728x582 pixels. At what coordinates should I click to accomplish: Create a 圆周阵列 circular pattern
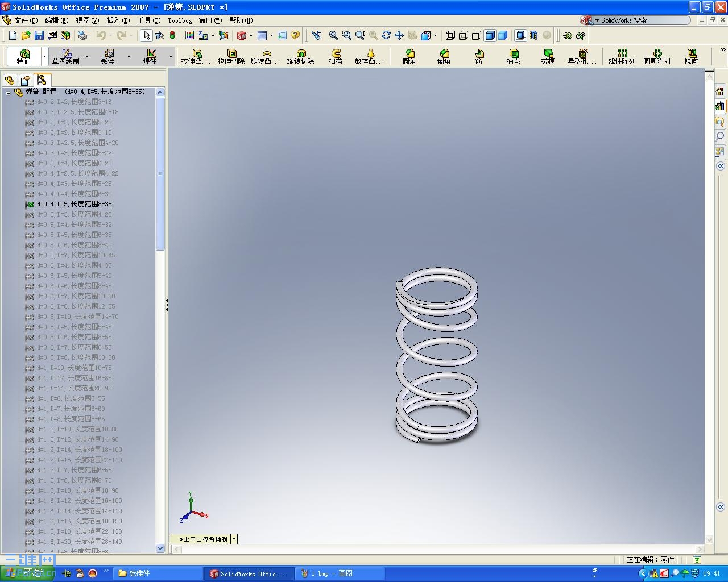[x=657, y=56]
